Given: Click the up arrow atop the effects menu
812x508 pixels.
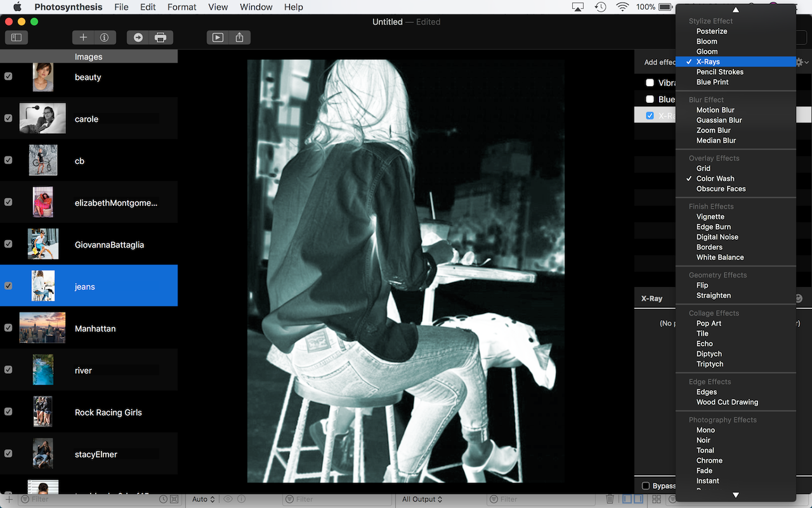Looking at the screenshot, I should click(736, 10).
